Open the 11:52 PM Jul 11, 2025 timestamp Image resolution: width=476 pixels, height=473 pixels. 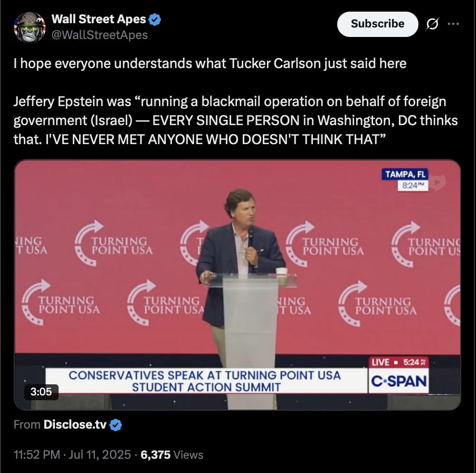(72, 455)
